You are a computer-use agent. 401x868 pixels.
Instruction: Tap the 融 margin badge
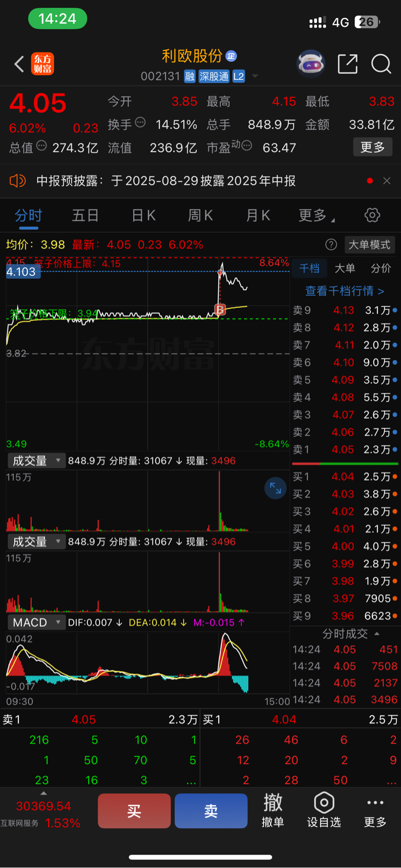tap(190, 76)
